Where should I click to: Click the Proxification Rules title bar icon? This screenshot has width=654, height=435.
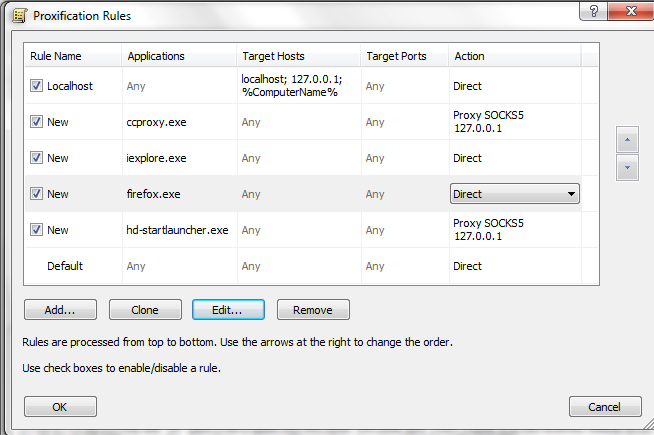pos(20,16)
